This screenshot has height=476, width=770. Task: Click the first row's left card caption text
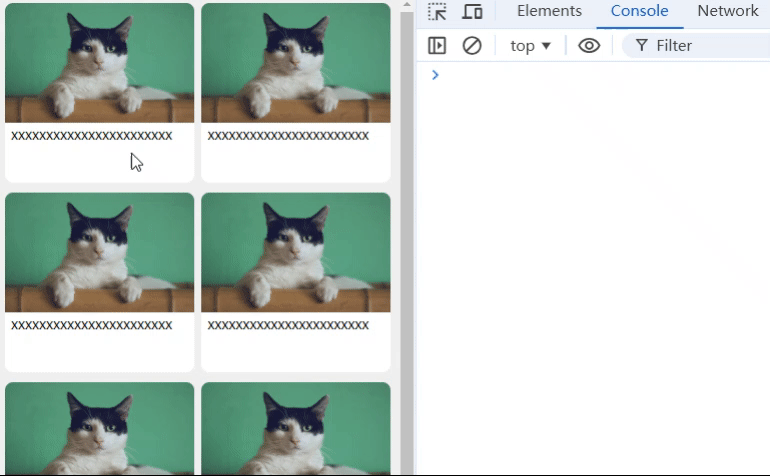click(x=92, y=136)
